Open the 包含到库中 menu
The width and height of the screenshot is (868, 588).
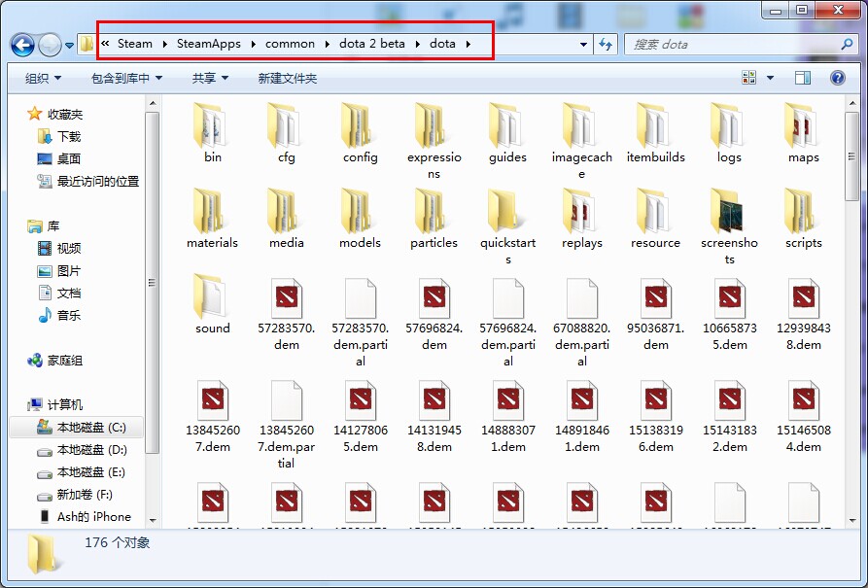click(126, 78)
